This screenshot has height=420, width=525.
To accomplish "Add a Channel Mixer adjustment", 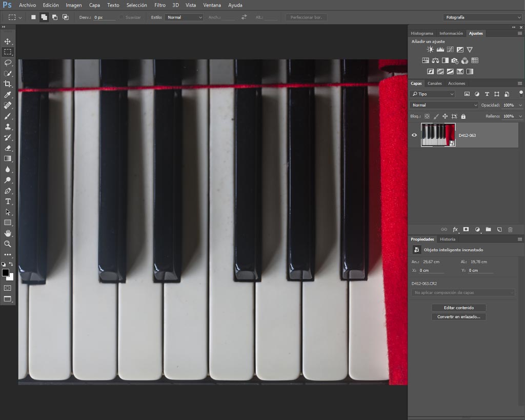I will 465,61.
